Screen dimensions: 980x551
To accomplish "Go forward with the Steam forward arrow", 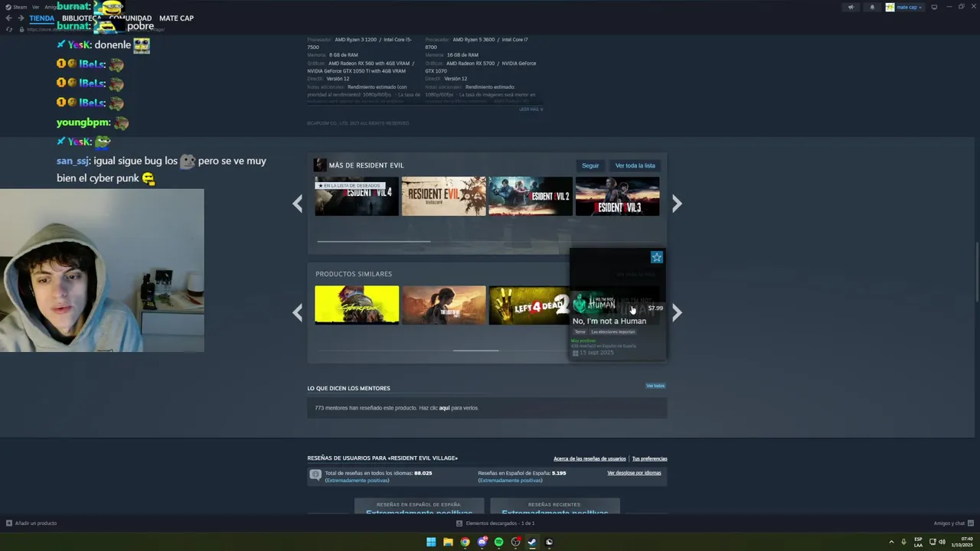I will tap(21, 18).
